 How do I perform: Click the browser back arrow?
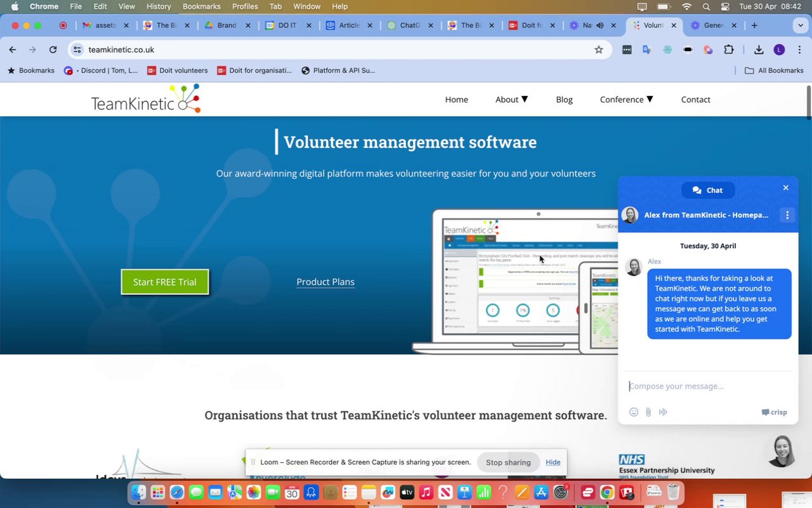click(x=13, y=50)
